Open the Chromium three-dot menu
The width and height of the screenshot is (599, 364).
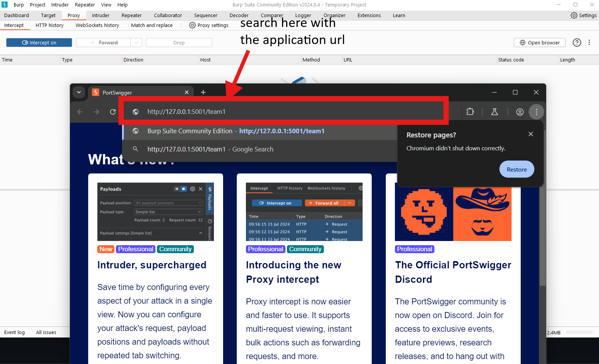tap(536, 112)
